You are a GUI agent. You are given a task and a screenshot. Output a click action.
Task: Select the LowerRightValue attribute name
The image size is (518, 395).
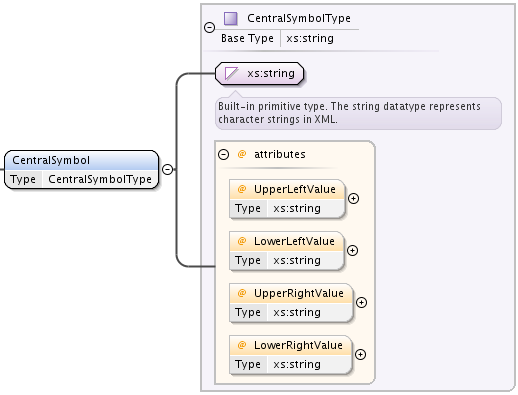coord(298,345)
